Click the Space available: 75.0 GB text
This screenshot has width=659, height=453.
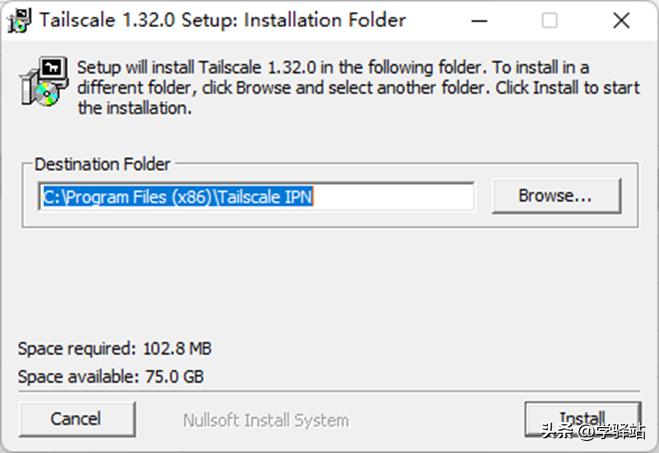pos(112,377)
